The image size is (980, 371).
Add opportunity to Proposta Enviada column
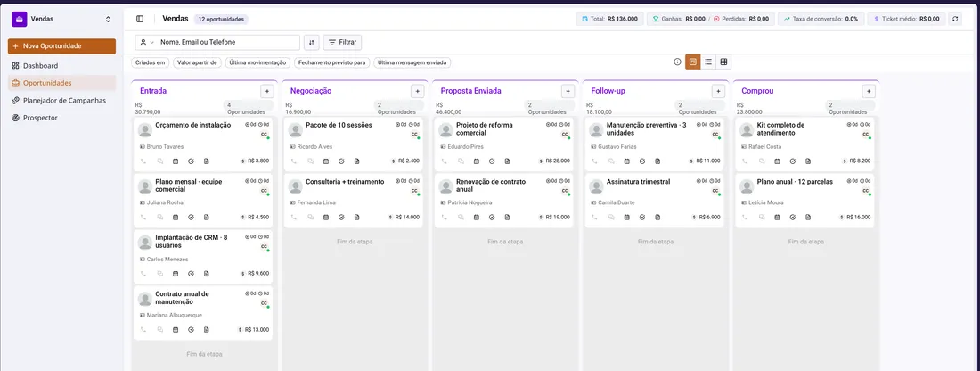pyautogui.click(x=568, y=91)
